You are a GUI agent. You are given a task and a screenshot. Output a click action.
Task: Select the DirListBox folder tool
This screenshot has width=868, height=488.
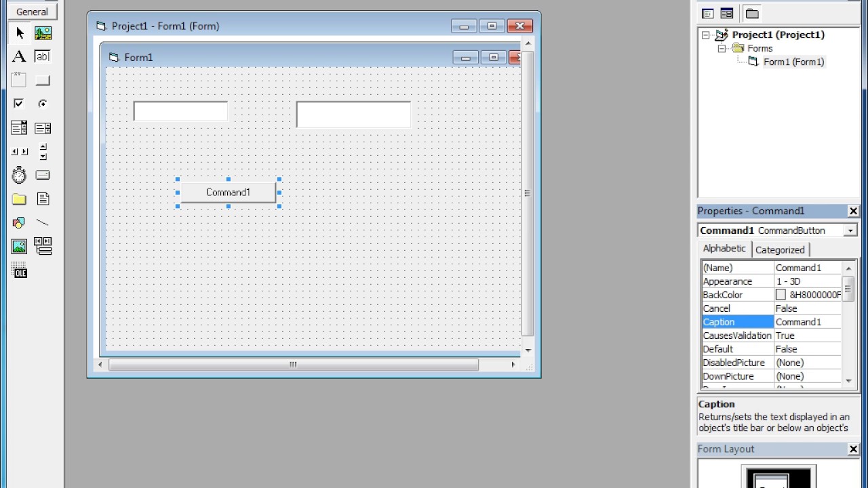point(19,199)
